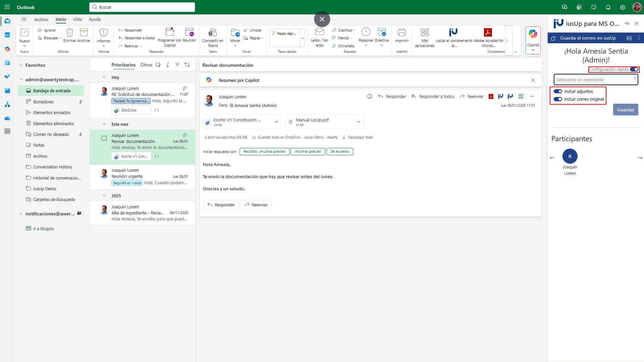Click the Buscar search field
This screenshot has width=644, height=362.
click(x=142, y=7)
